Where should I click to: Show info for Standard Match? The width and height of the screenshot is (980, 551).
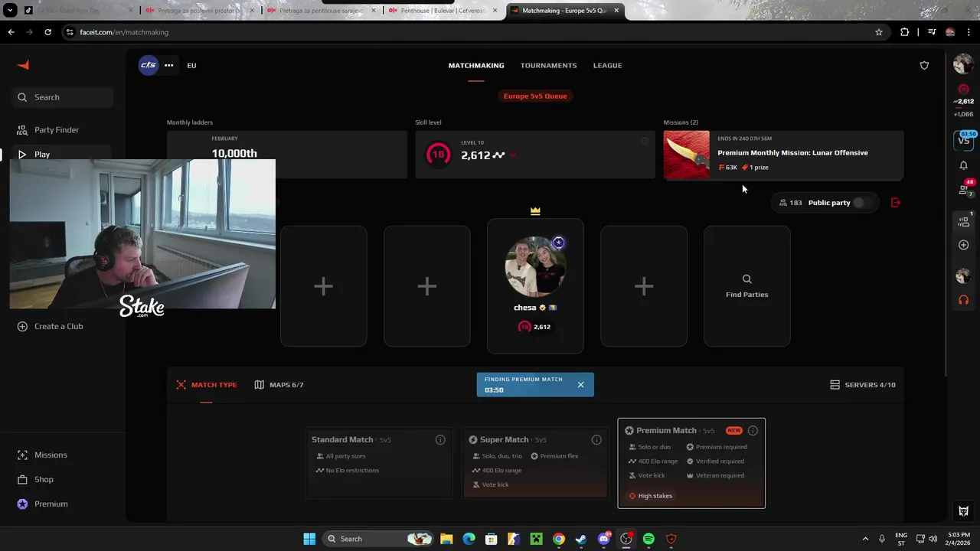point(440,439)
